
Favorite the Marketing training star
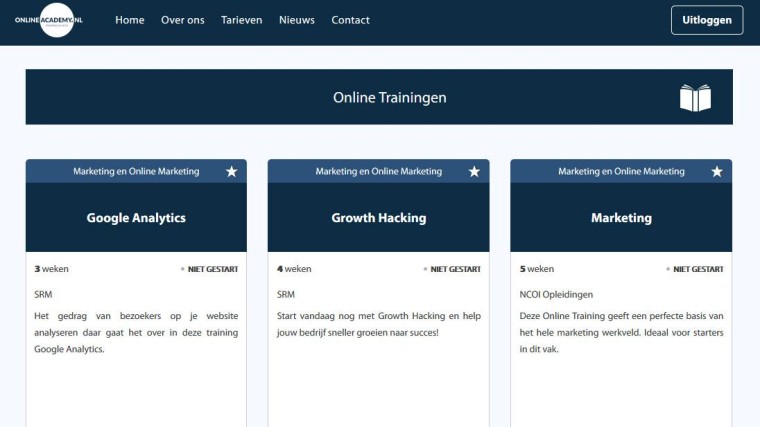tap(717, 172)
